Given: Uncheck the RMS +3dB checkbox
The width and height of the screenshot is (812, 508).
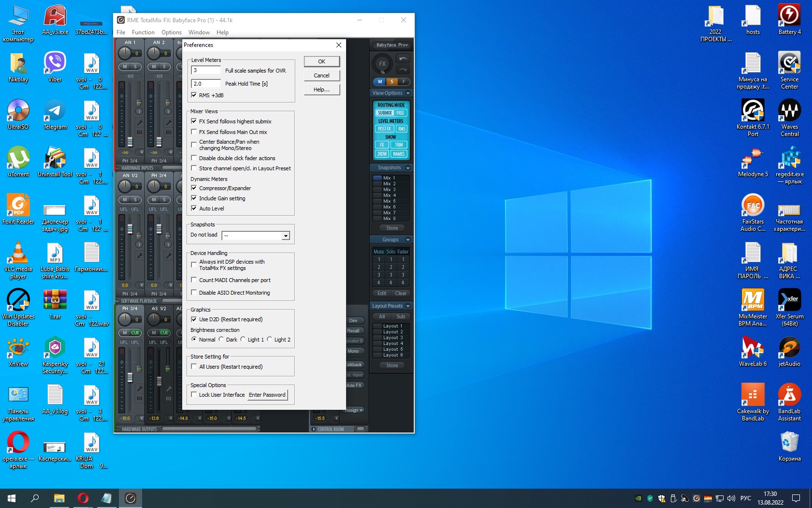Looking at the screenshot, I should [x=194, y=95].
